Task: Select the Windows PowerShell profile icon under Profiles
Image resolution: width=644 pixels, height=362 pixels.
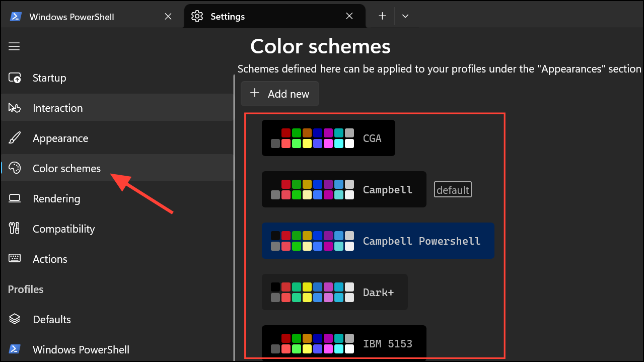Action: click(x=14, y=349)
